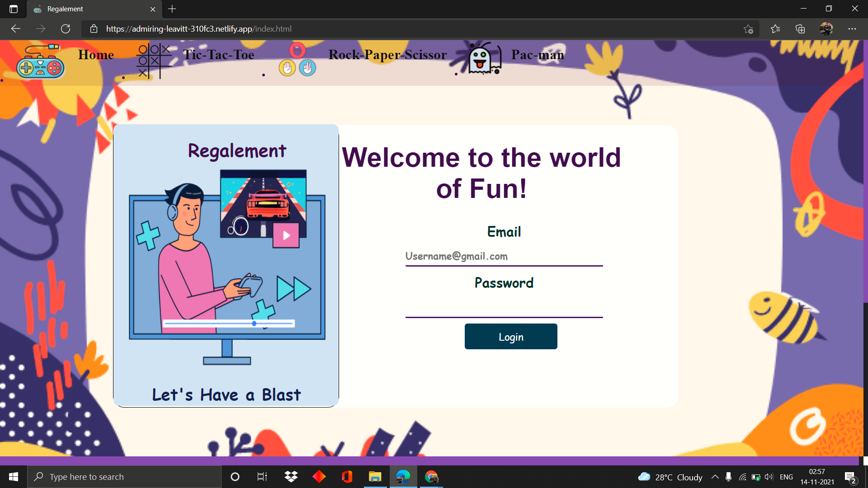
Task: Open a new browser tab
Action: click(172, 9)
